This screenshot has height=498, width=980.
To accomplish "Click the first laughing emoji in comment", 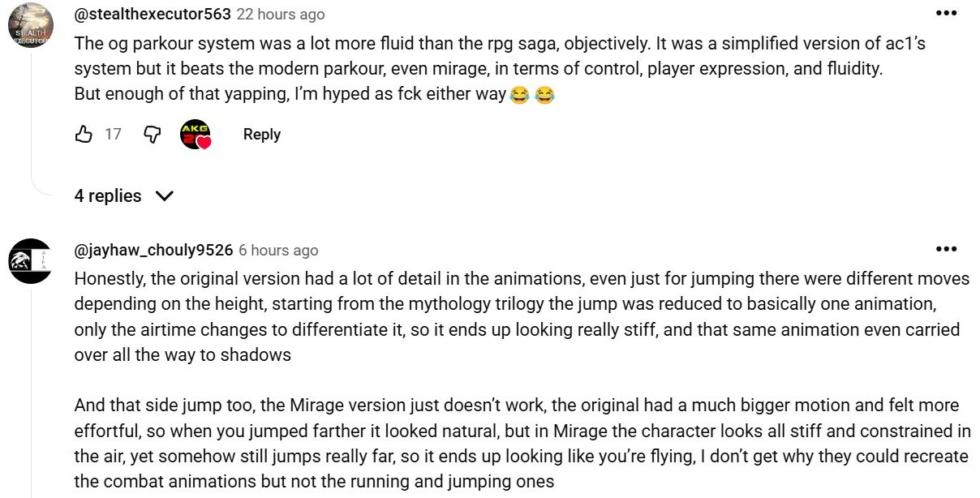I will point(520,95).
